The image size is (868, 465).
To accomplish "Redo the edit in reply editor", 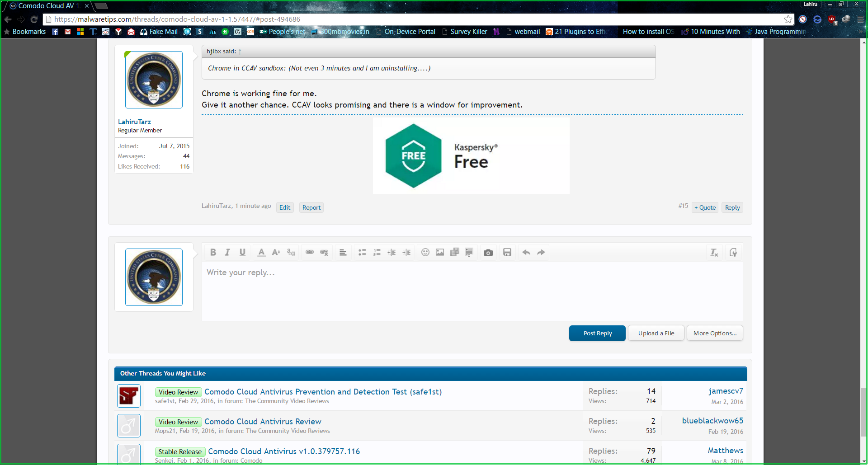I will coord(541,252).
